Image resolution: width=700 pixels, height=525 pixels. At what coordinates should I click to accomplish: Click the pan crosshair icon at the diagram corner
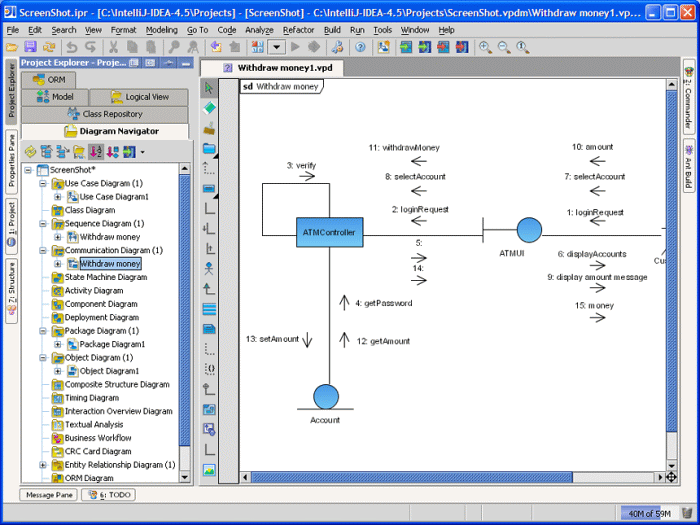(671, 477)
